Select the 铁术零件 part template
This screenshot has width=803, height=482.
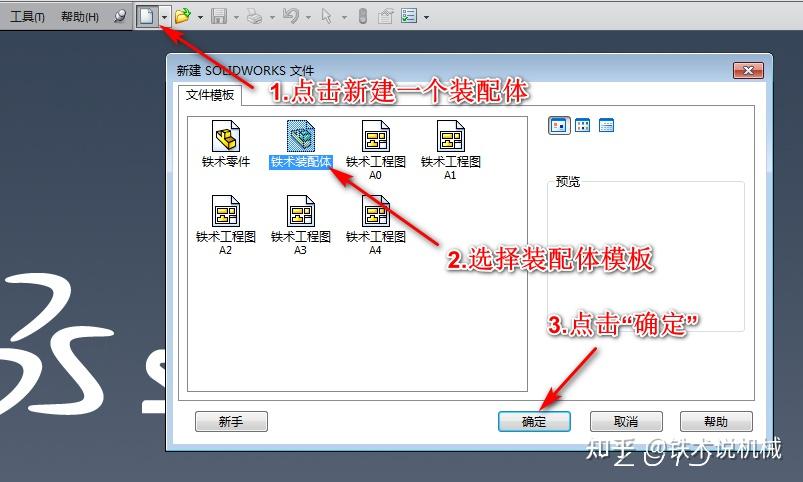(226, 144)
